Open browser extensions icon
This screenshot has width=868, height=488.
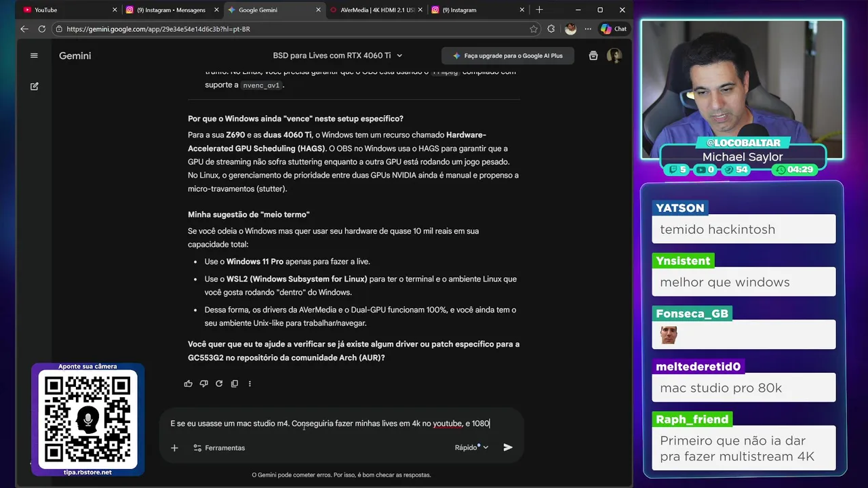pos(551,29)
